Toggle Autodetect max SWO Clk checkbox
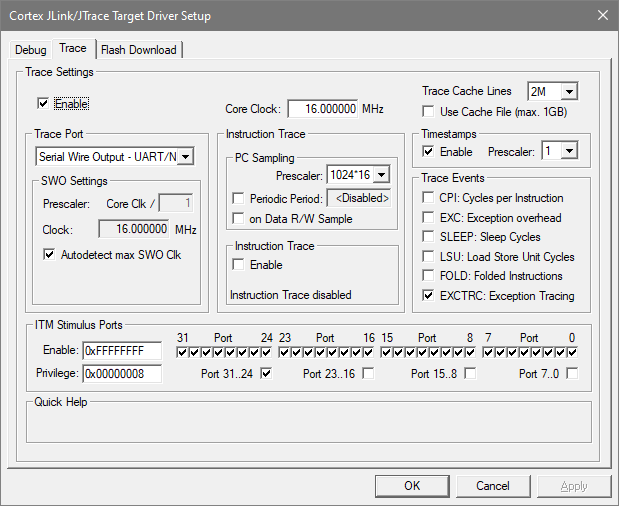The height and width of the screenshot is (506, 619). click(49, 255)
